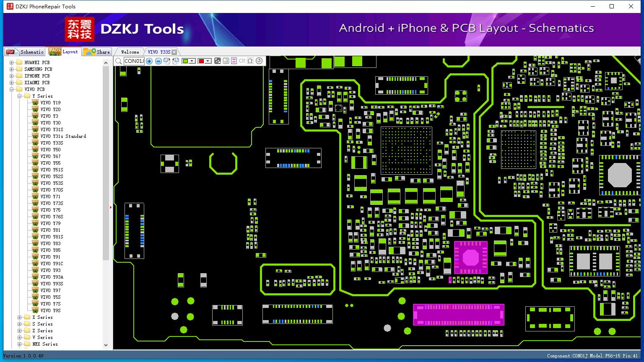Close the VIVO Y33S tab
Viewport: 644px width, 362px height.
[x=174, y=52]
